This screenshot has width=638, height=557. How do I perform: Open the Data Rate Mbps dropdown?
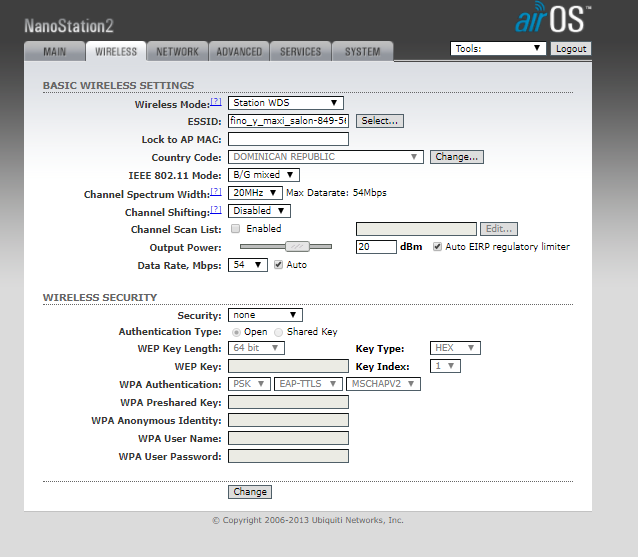coord(247,265)
